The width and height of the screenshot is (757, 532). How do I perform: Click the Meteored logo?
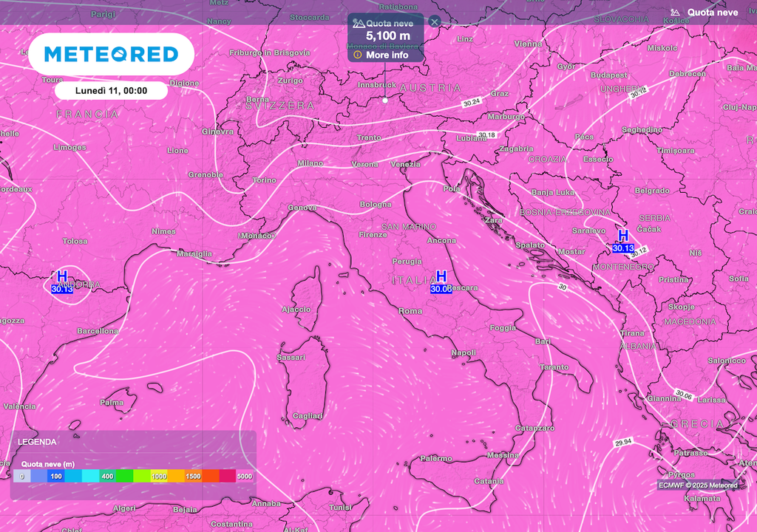(112, 54)
